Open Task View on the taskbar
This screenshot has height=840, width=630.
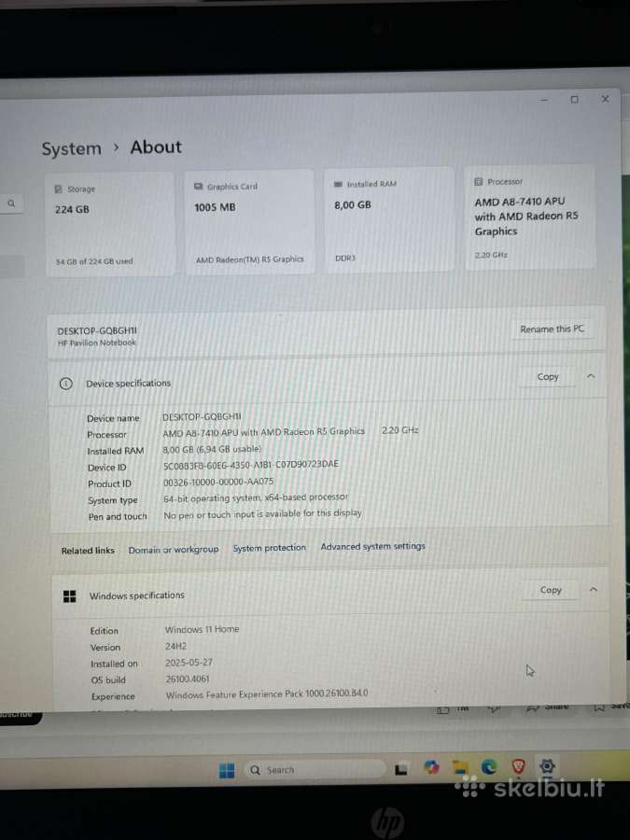pos(401,770)
